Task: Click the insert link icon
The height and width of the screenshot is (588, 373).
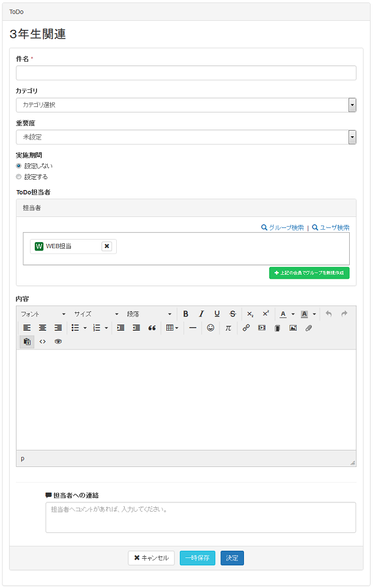Action: click(246, 328)
